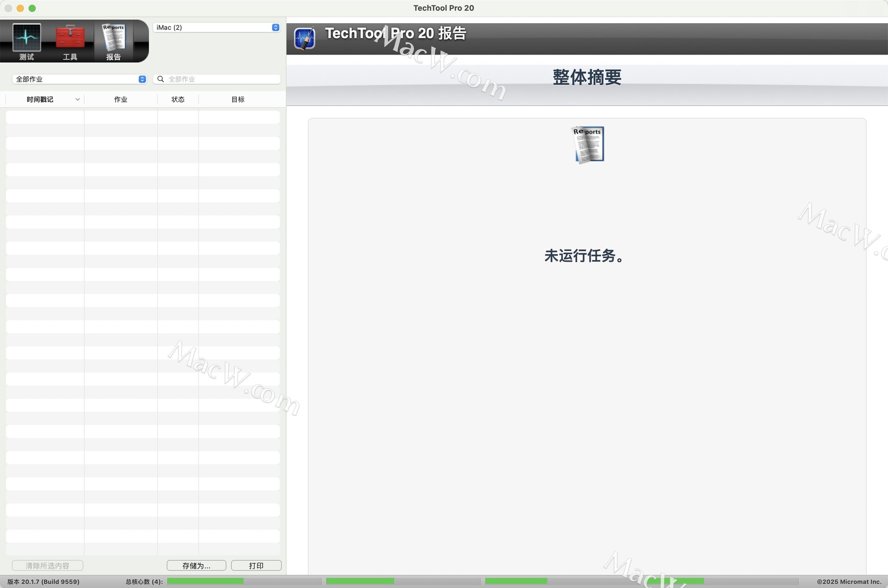Click the second core usage bar

click(403, 581)
